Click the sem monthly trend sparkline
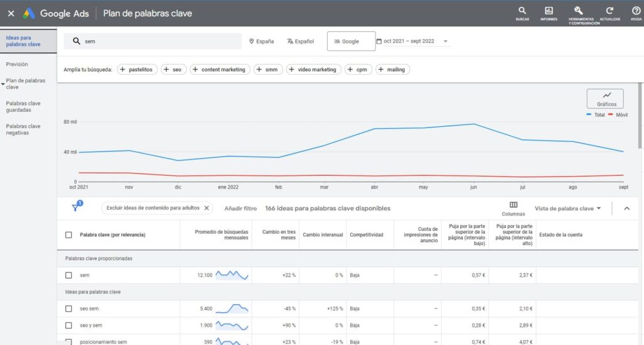The height and width of the screenshot is (345, 644). [232, 275]
